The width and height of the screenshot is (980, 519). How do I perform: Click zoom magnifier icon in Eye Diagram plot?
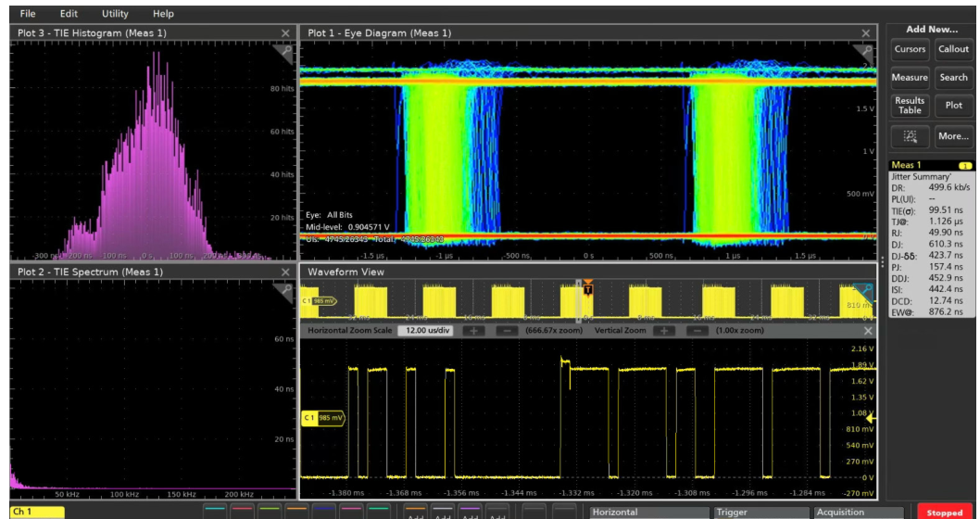point(866,53)
